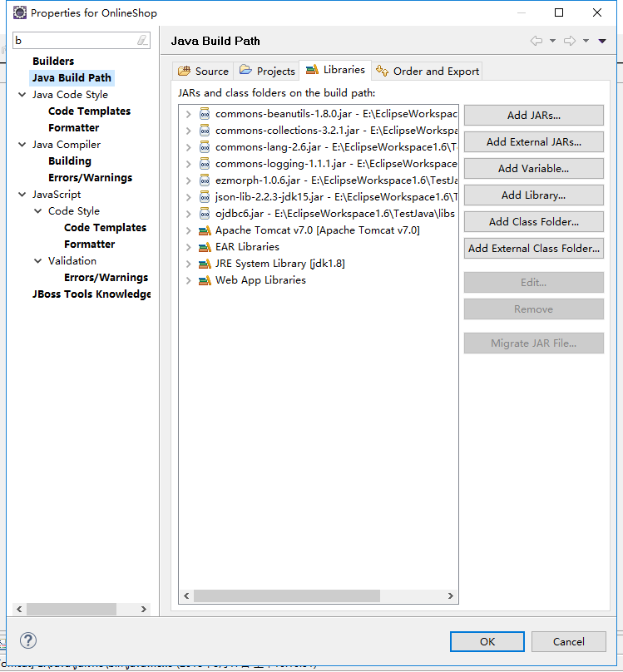Viewport: 623px width, 672px height.
Task: Collapse the Validation tree node
Action: coord(37,260)
